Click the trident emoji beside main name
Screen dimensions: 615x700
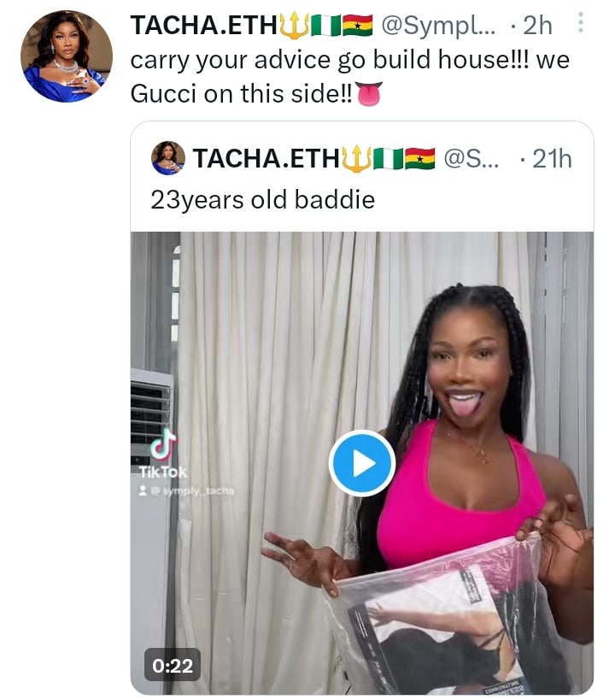pos(294,26)
